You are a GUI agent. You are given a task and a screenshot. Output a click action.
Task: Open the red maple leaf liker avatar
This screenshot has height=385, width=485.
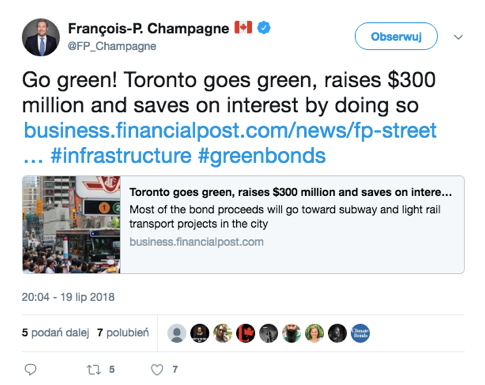(246, 333)
